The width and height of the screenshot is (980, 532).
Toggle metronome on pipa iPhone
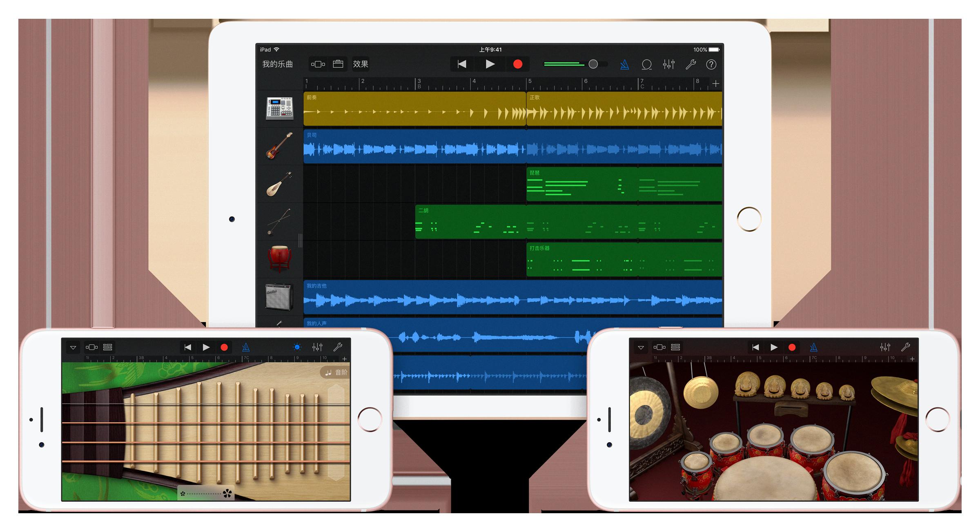coord(246,347)
